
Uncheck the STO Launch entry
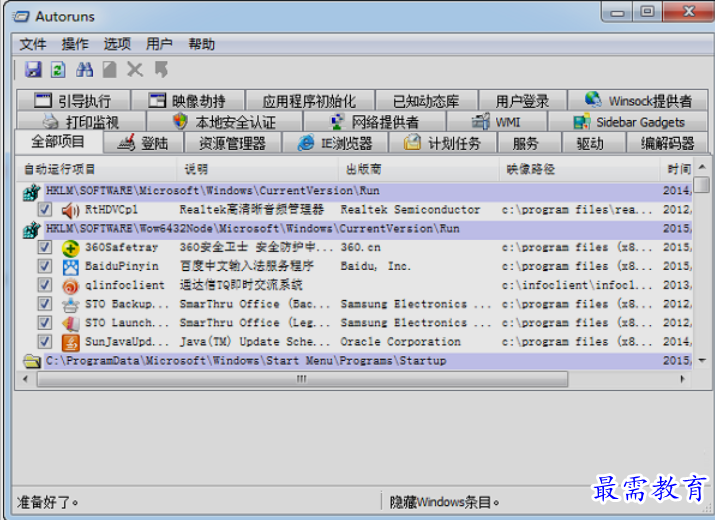pyautogui.click(x=44, y=323)
